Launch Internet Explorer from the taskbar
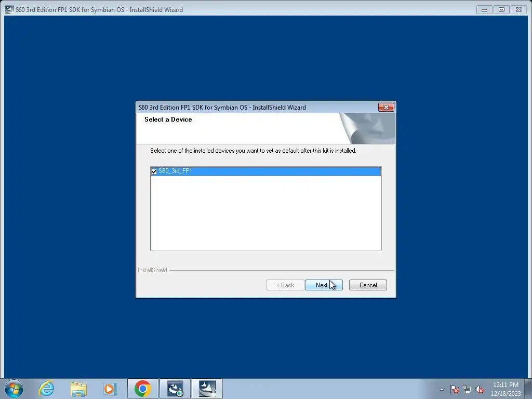 pyautogui.click(x=46, y=389)
